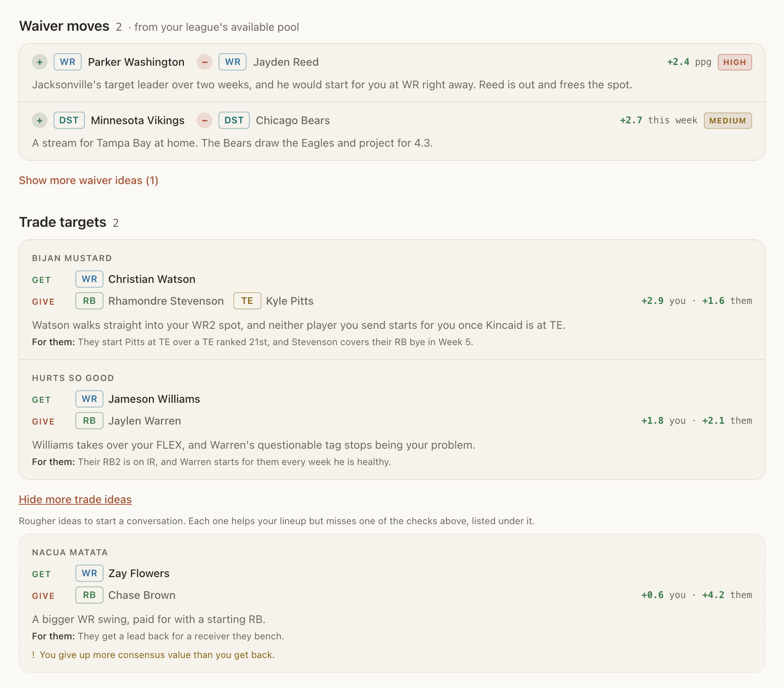Screen dimensions: 784x688
Task: Click the green plus icon beside Parker Washington
Action: [40, 62]
